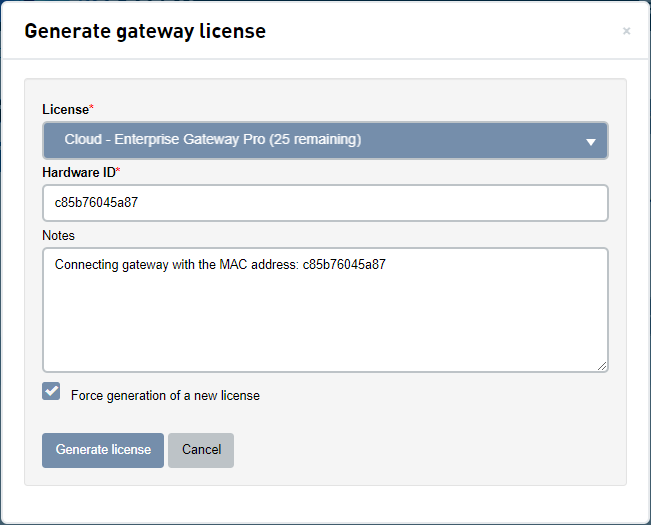This screenshot has height=525, width=651.
Task: Click the red asterisk beside License
Action: pos(92,107)
